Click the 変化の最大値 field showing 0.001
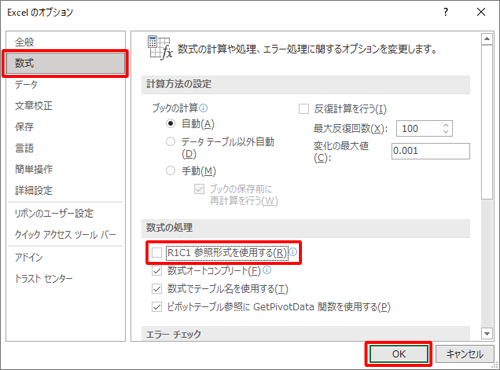 click(430, 151)
